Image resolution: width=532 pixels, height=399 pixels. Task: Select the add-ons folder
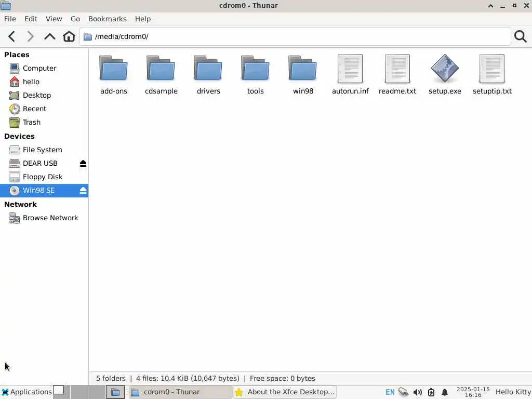click(114, 75)
